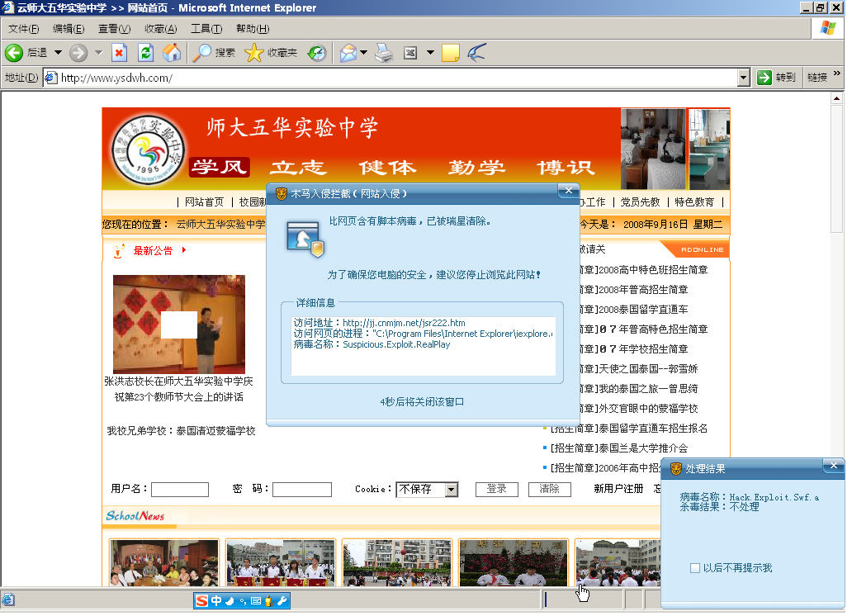This screenshot has height=616, width=852.
Task: Click the 新用户注册 link
Action: pos(618,490)
